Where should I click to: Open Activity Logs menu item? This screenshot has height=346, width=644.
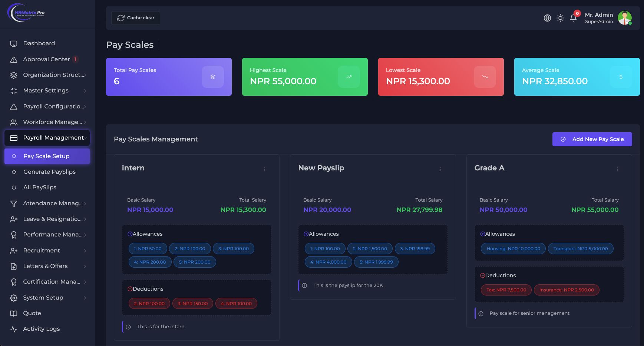(x=47, y=329)
